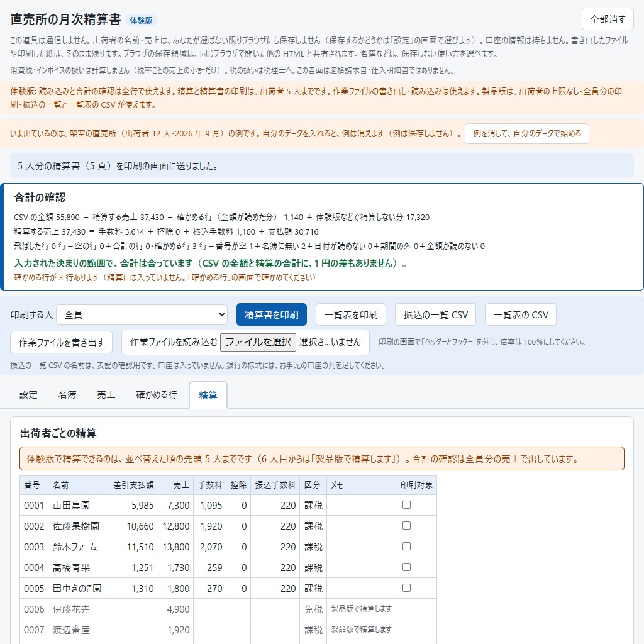Image resolution: width=644 pixels, height=644 pixels.
Task: Click the 差引支払額 column header
Action: (133, 485)
